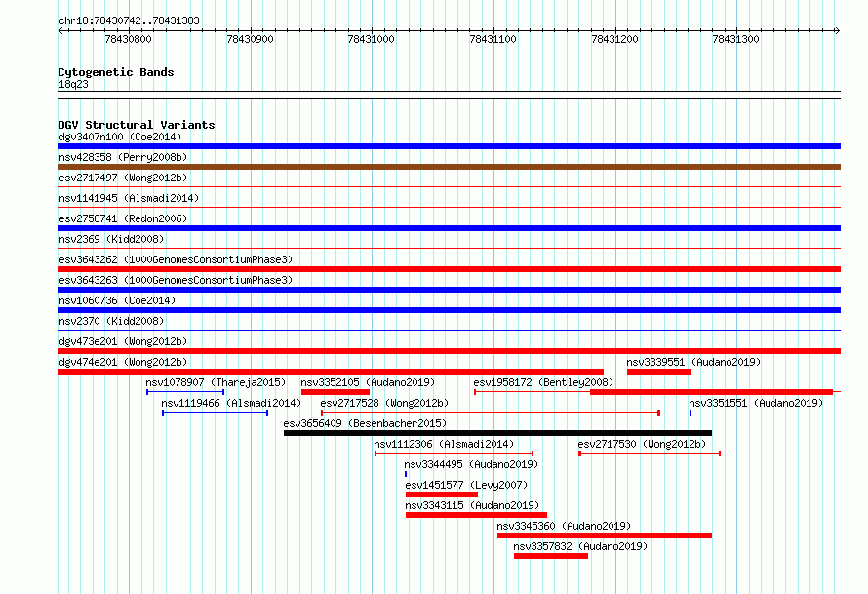
Task: Select the blue nsv1060736 variant bar
Action: (449, 310)
